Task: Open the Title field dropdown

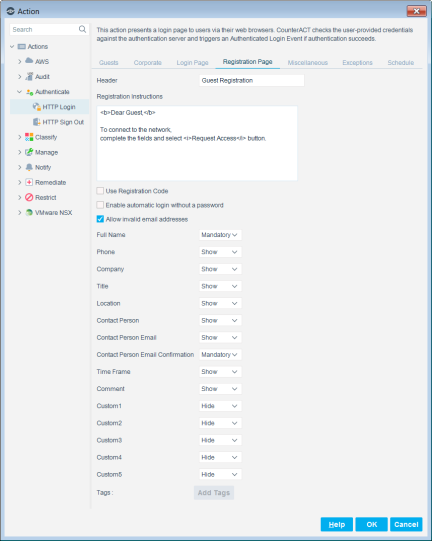Action: point(220,286)
